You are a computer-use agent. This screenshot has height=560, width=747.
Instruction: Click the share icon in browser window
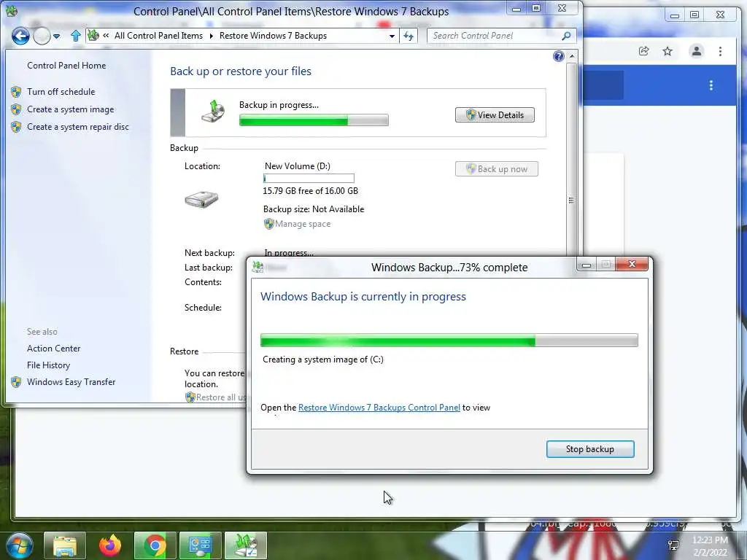643,51
